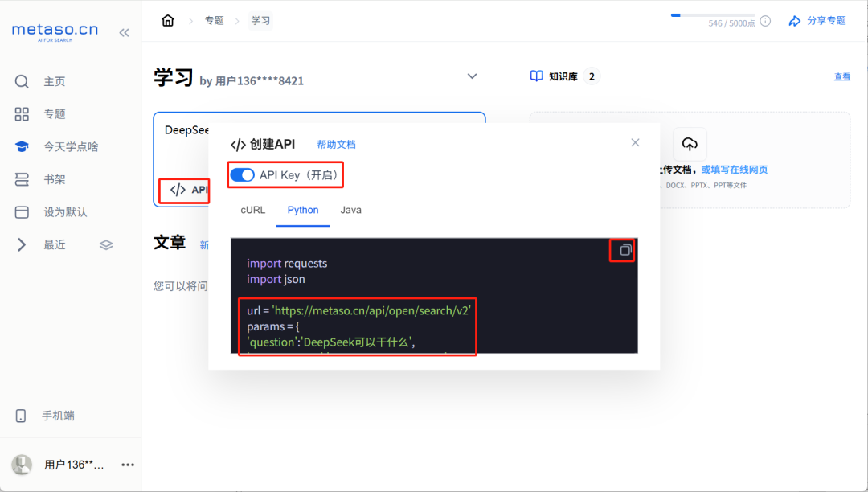This screenshot has width=868, height=492.
Task: Close the 创建API dialog
Action: (635, 143)
